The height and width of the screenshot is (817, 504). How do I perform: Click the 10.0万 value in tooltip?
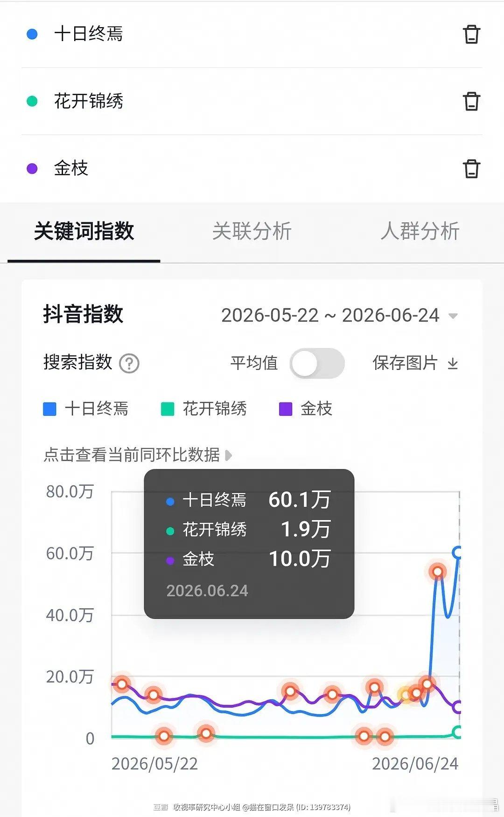pyautogui.click(x=300, y=559)
